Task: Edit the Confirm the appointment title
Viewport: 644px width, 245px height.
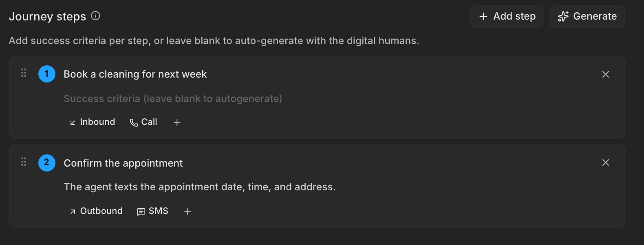Action: click(x=123, y=163)
